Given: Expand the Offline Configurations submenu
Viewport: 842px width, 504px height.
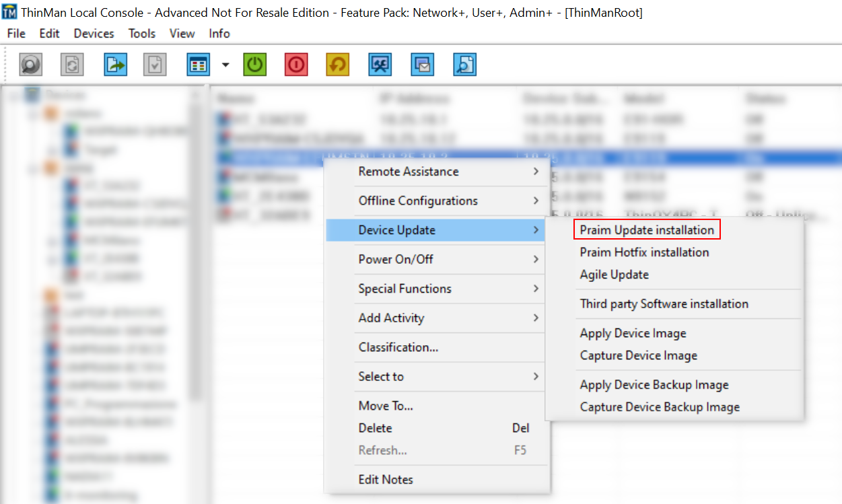Looking at the screenshot, I should pyautogui.click(x=435, y=201).
